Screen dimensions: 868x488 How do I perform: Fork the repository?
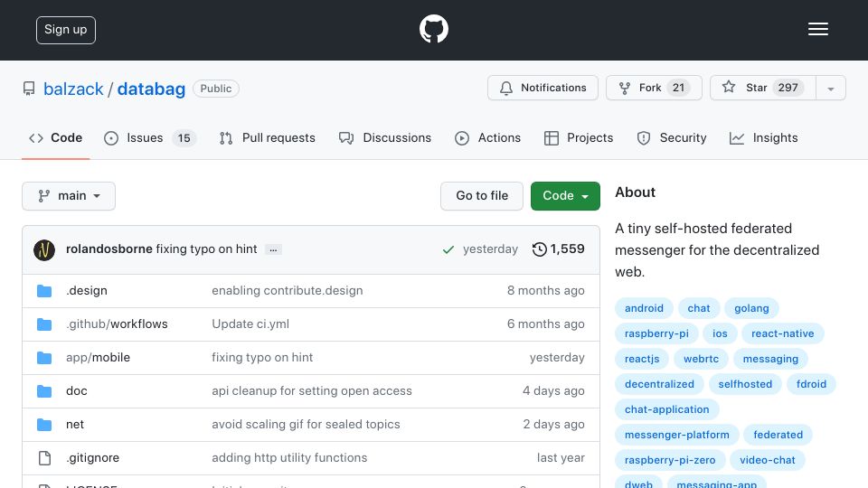[x=654, y=88]
